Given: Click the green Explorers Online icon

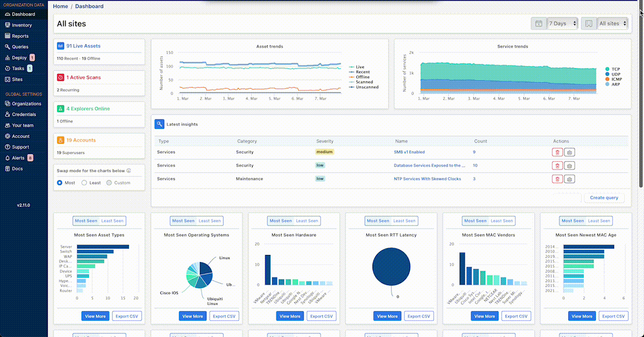Looking at the screenshot, I should pos(60,109).
